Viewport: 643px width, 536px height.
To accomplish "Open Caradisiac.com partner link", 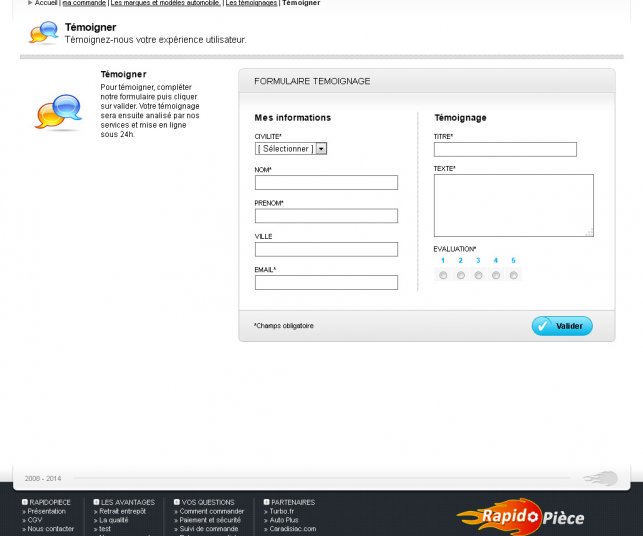I will click(x=292, y=529).
